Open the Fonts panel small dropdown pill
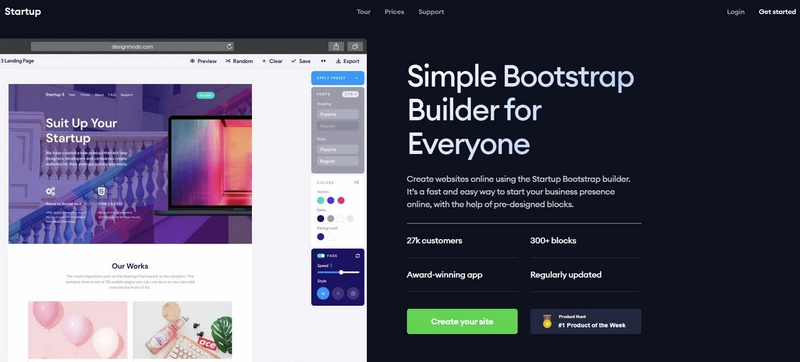Screen dimensions: 800x362 pos(350,94)
